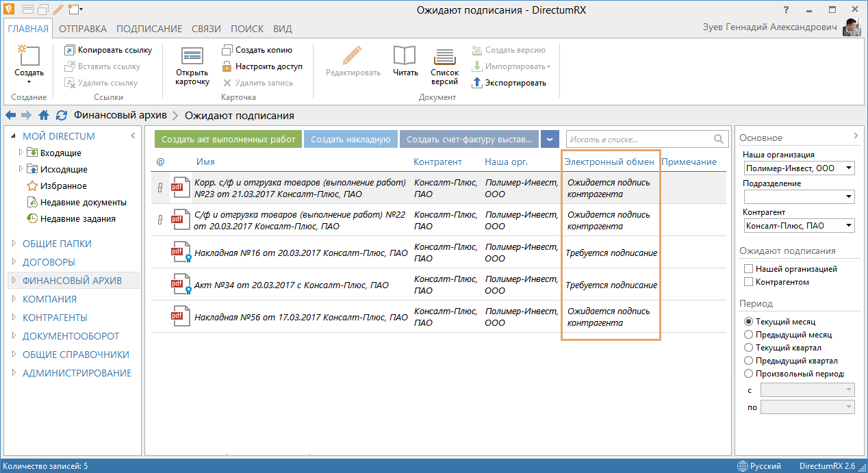Sort by the Контрагент column header
This screenshot has width=868, height=473.
(438, 162)
